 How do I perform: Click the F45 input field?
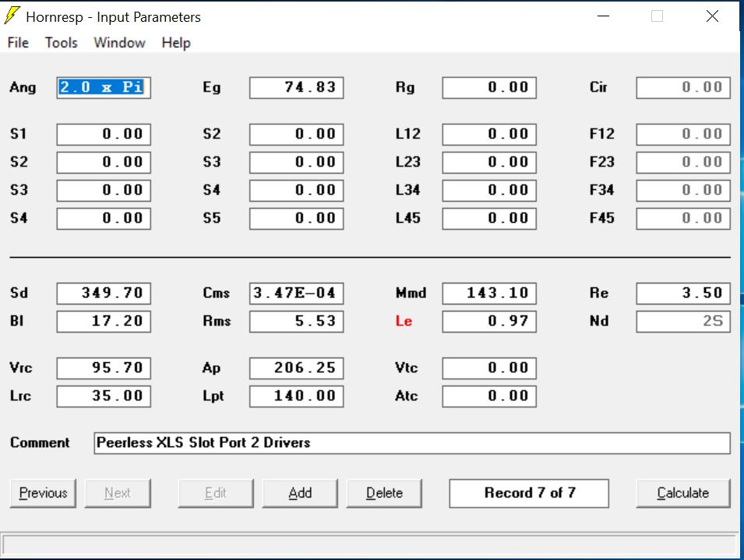tap(683, 218)
